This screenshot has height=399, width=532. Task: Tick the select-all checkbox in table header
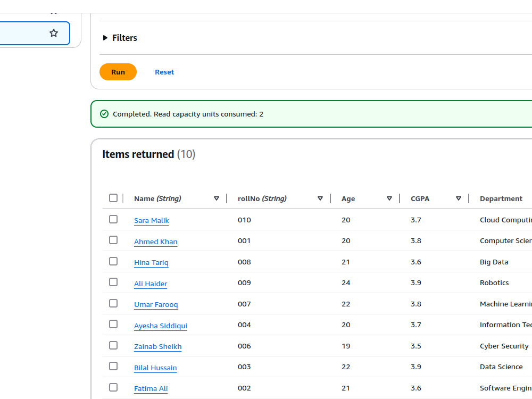pyautogui.click(x=113, y=198)
